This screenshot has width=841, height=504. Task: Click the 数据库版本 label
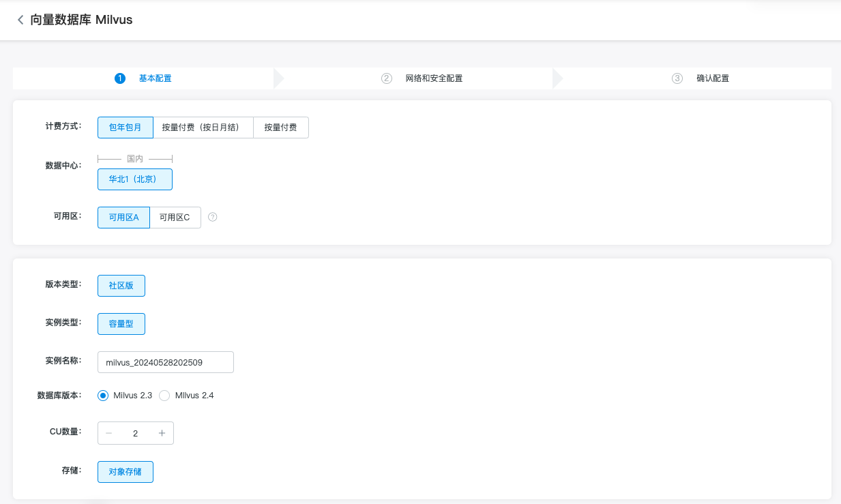coord(59,396)
